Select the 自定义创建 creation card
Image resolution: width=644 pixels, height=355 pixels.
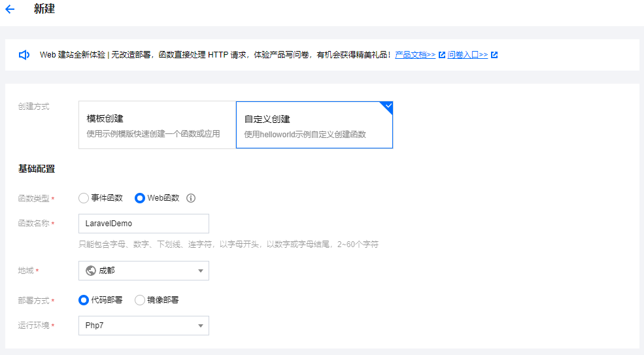[314, 125]
